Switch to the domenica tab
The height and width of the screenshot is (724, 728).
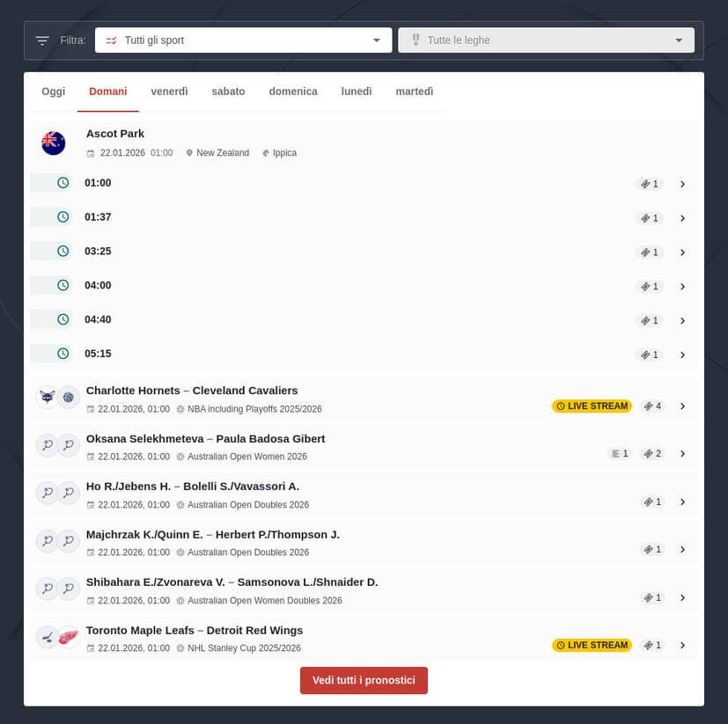point(293,91)
